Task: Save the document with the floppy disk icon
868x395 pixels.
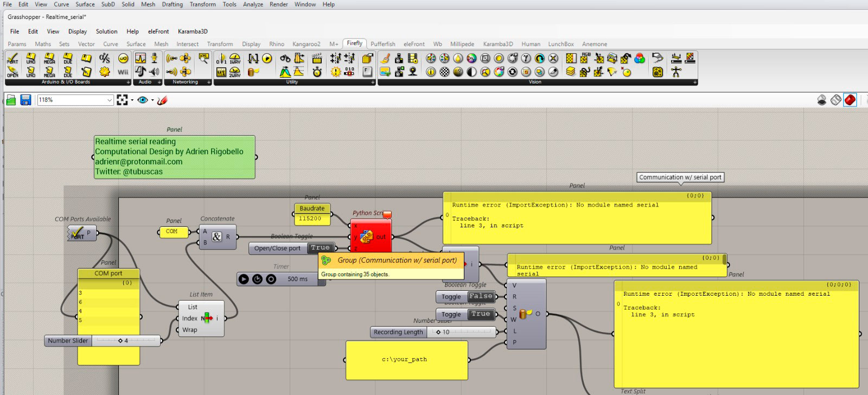Action: [25, 100]
